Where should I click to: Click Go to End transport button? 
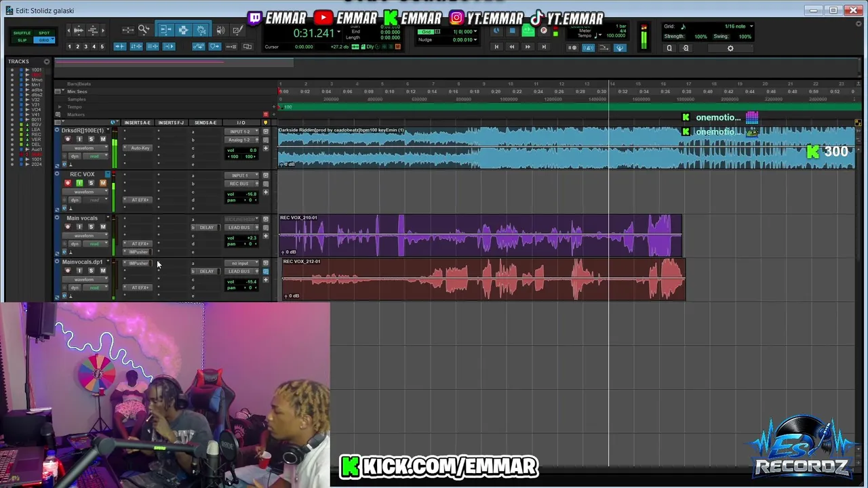click(x=543, y=47)
